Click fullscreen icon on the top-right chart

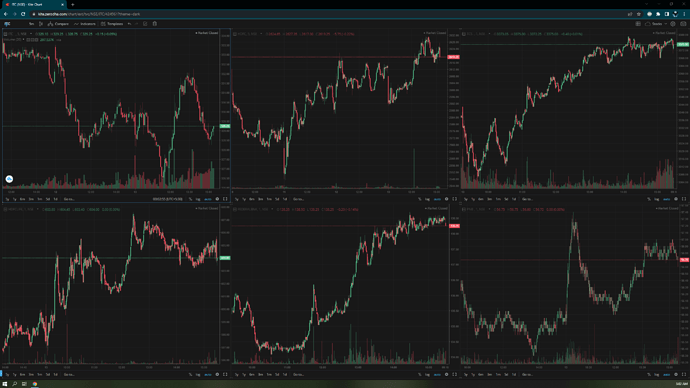pos(684,199)
